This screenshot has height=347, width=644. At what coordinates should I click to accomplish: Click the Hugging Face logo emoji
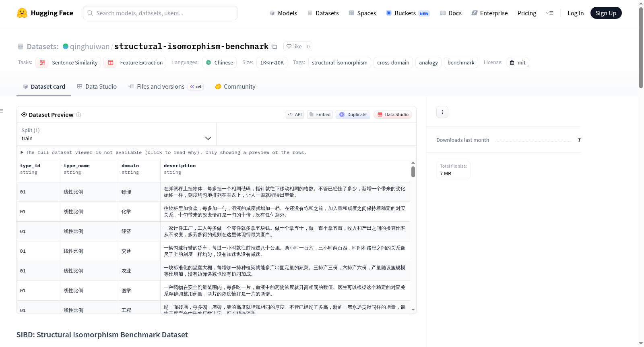tap(22, 13)
